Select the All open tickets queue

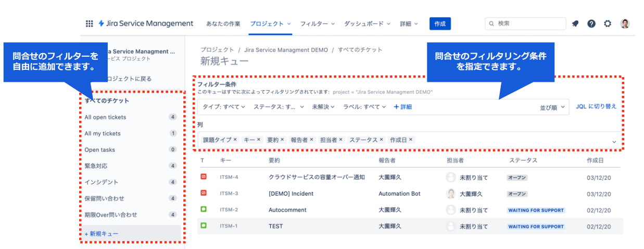click(x=131, y=117)
